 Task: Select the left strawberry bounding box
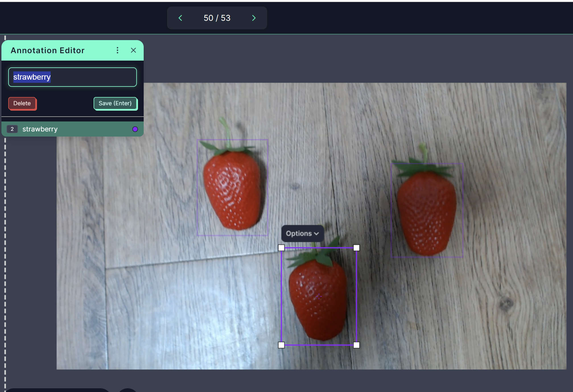[x=232, y=188]
